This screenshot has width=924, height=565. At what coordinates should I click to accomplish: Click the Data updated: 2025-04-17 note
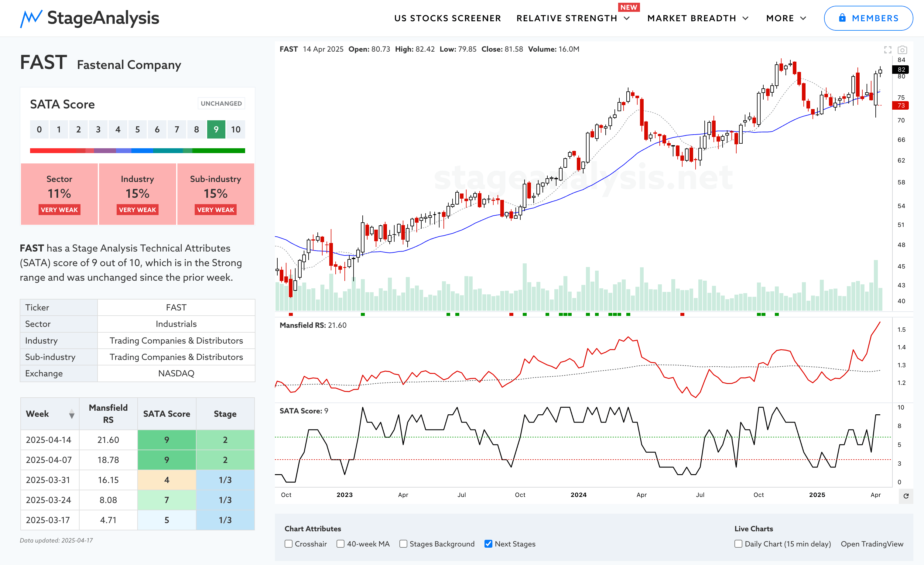click(x=56, y=540)
